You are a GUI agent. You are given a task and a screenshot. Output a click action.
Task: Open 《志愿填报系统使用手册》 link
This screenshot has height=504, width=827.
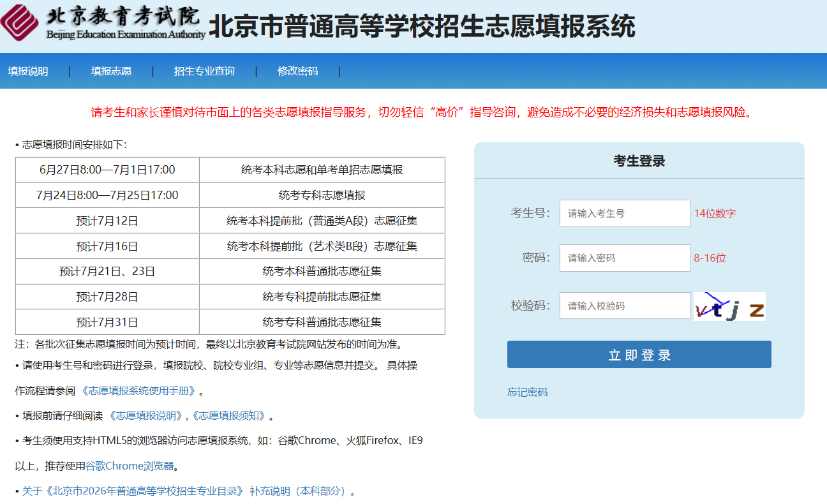[x=138, y=390]
